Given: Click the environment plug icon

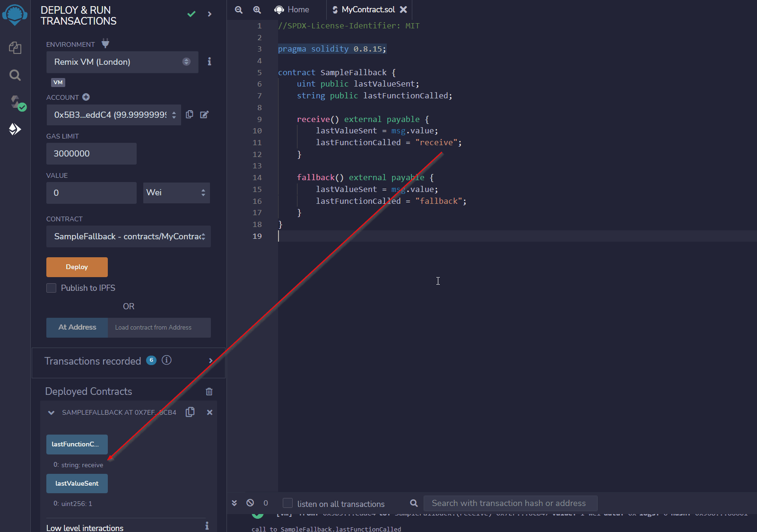Looking at the screenshot, I should click(x=105, y=44).
